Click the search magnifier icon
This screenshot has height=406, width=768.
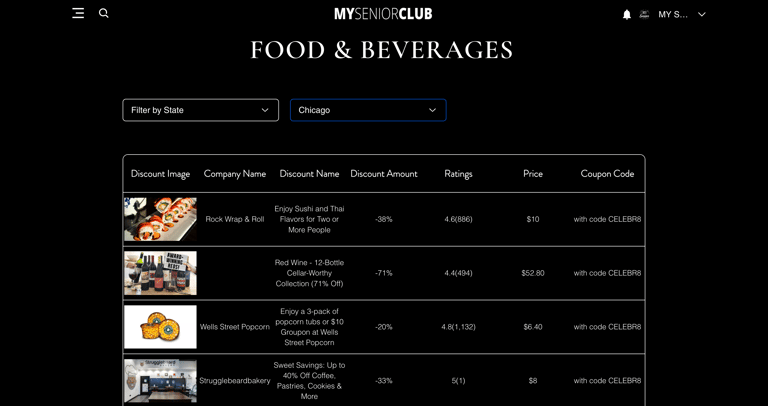point(103,13)
